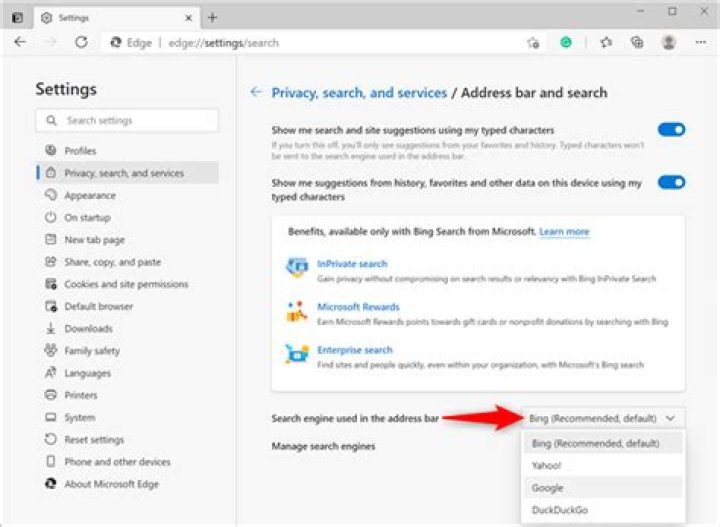The width and height of the screenshot is (720, 527).
Task: Toggle suggestions from history and favorites switch
Action: click(x=671, y=182)
